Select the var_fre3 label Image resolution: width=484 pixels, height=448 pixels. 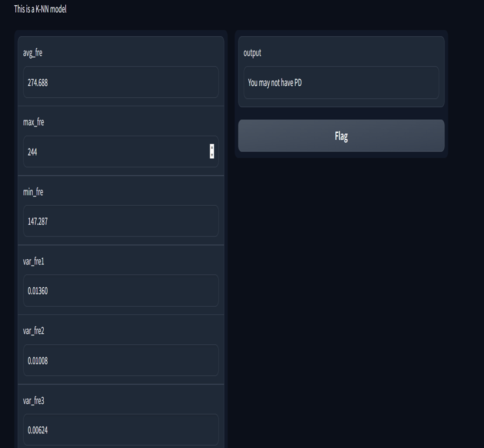click(34, 400)
